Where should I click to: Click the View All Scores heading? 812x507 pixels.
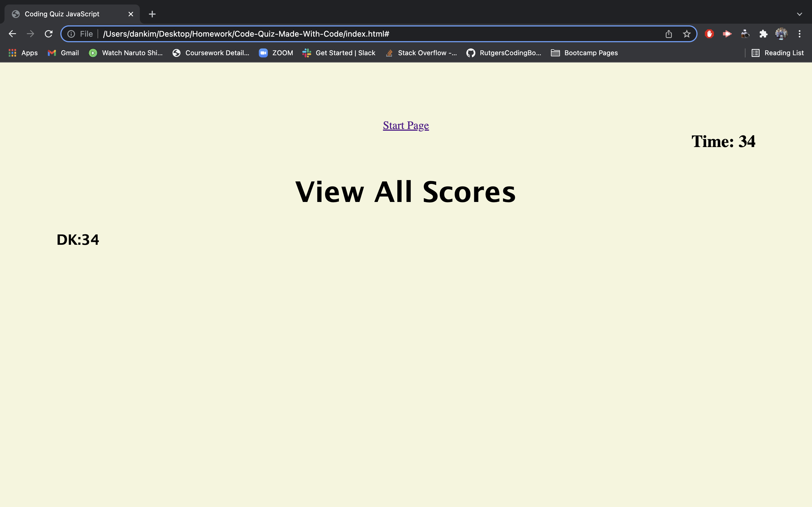tap(405, 191)
